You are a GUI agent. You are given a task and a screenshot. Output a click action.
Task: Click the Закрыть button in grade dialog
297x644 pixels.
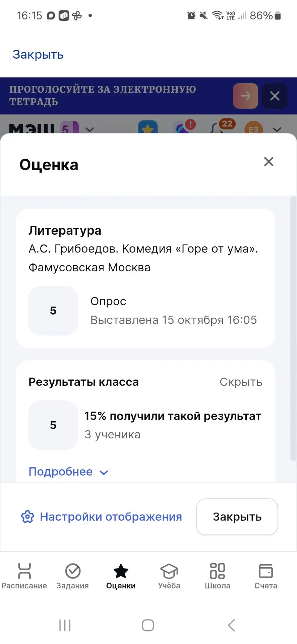[237, 517]
